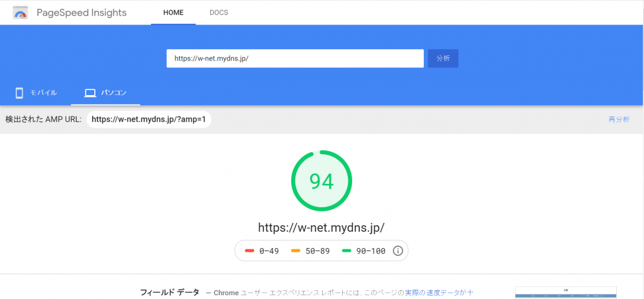Screen dimensions: 644x299
Task: Switch to the パソコン tab
Action: point(106,93)
